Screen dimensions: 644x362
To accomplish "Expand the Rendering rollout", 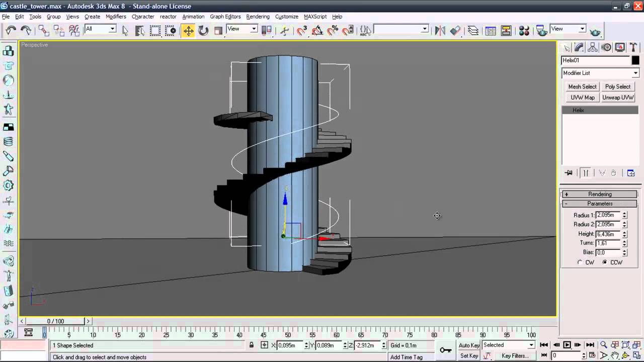I will (600, 194).
